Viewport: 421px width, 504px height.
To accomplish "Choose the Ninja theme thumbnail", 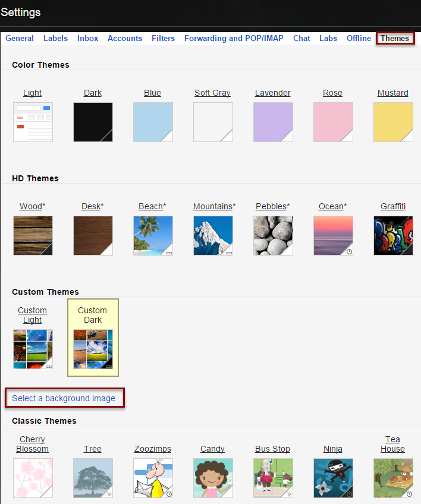I will [x=333, y=478].
